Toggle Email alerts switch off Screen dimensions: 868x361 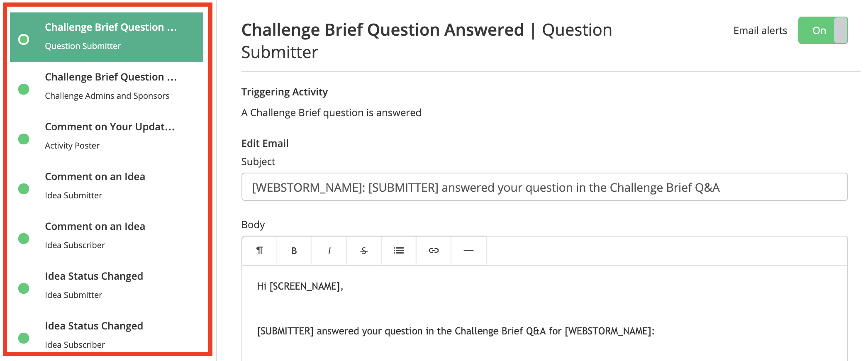tap(823, 30)
